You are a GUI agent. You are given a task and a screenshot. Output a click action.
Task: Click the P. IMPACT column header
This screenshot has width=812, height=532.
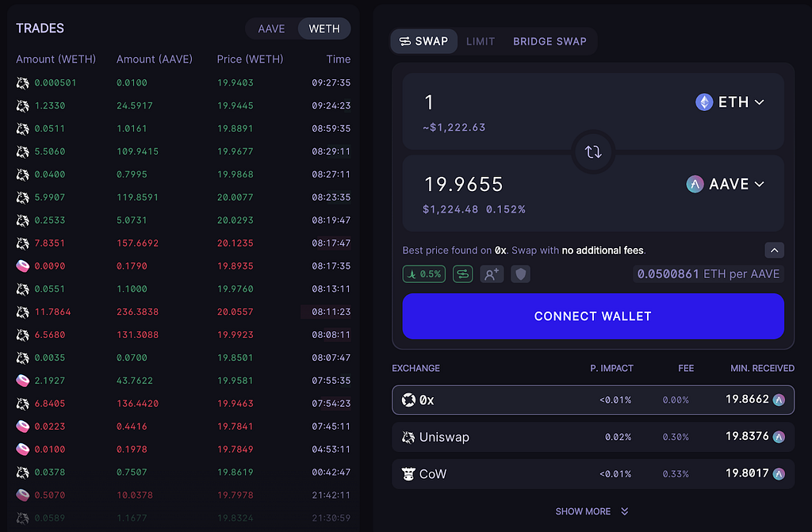coord(611,369)
